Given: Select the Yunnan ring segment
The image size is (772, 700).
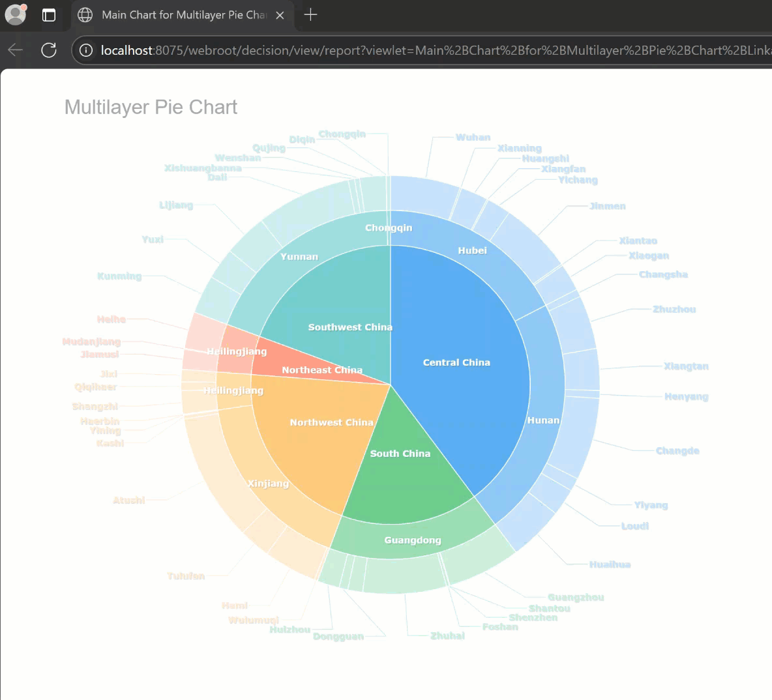Looking at the screenshot, I should (x=299, y=257).
